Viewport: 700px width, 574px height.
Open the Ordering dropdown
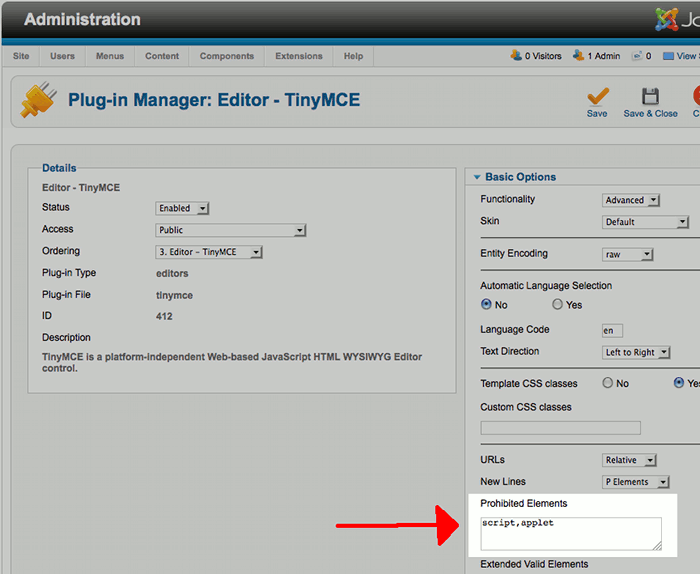(209, 252)
